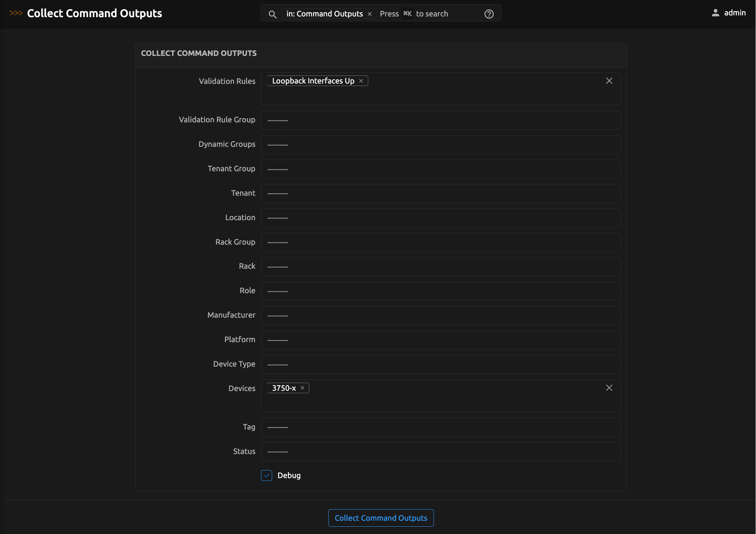This screenshot has height=534, width=756.
Task: Open the Platform dropdown
Action: point(440,340)
